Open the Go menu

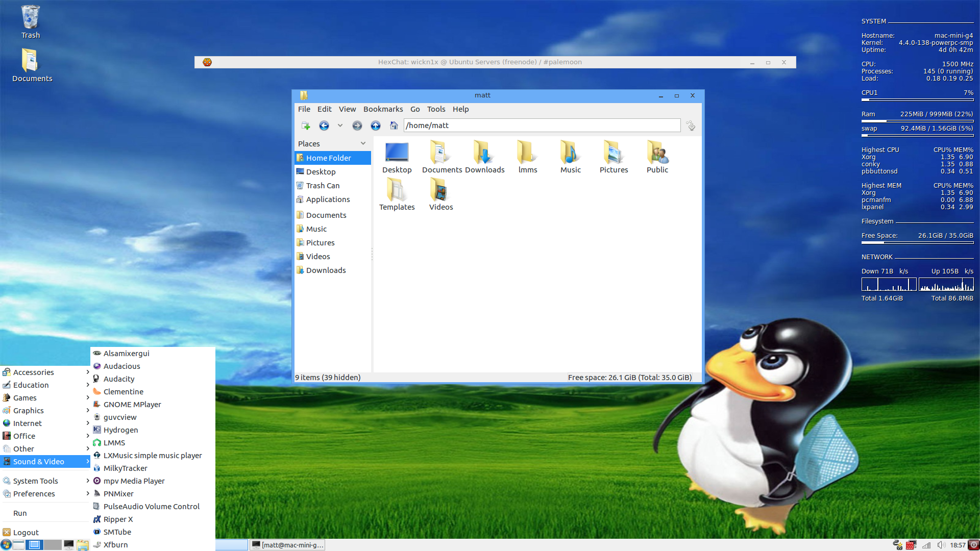[415, 109]
